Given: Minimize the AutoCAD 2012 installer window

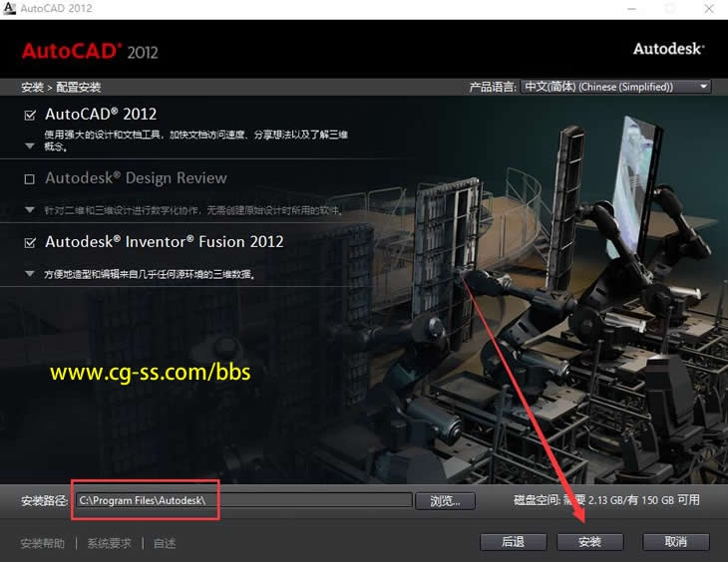Looking at the screenshot, I should tap(632, 8).
